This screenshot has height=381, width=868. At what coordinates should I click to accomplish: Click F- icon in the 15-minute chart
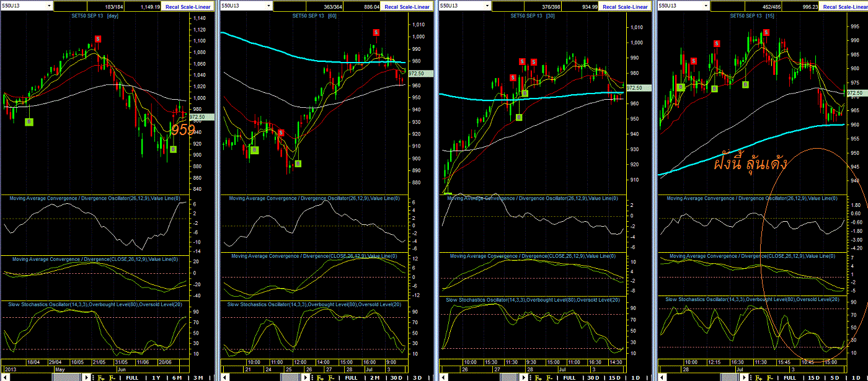click(x=769, y=377)
